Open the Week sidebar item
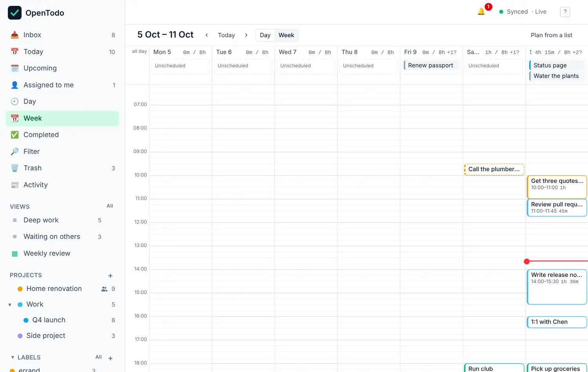The height and width of the screenshot is (372, 588). point(63,118)
